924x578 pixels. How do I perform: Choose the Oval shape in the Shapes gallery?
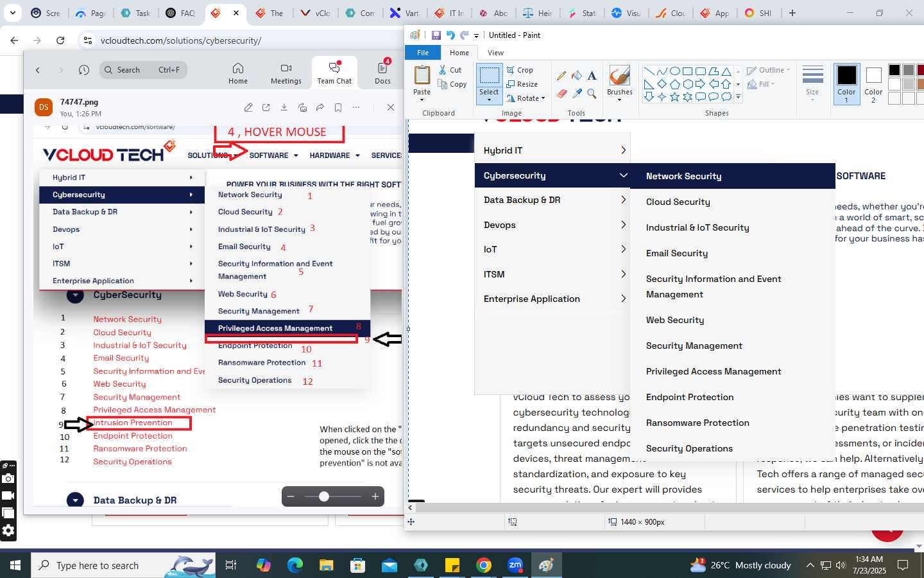674,71
